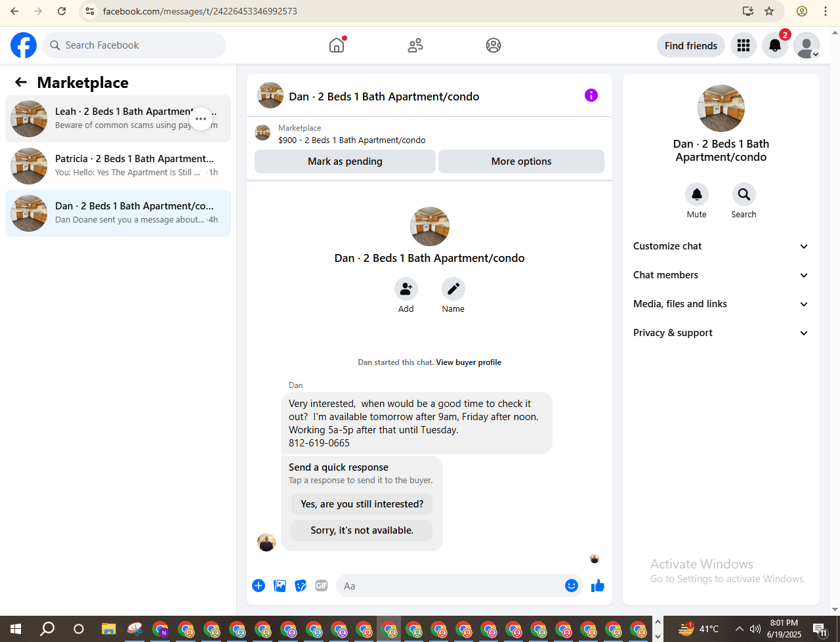The image size is (840, 642).
Task: Navigate back in browser
Action: 14,11
